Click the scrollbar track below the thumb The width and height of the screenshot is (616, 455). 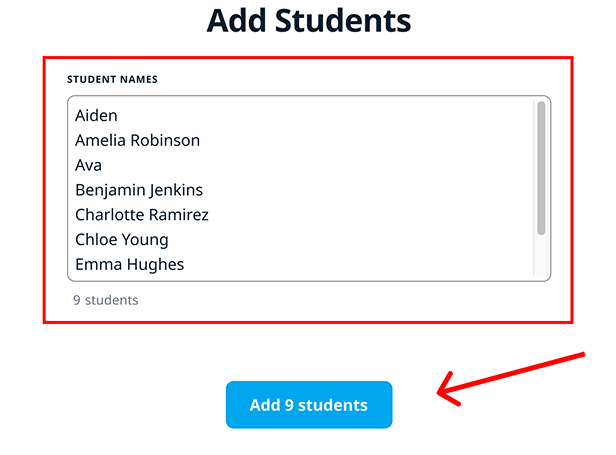point(541,258)
